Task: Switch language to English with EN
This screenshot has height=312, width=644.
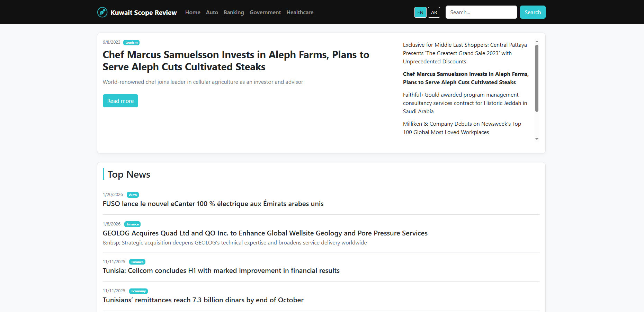Action: tap(420, 12)
